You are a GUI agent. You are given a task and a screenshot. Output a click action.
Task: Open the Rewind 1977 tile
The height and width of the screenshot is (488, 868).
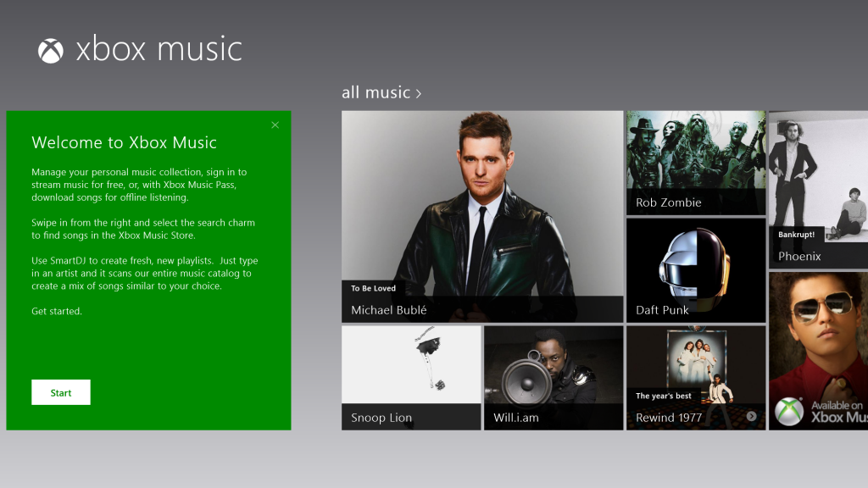coord(696,378)
